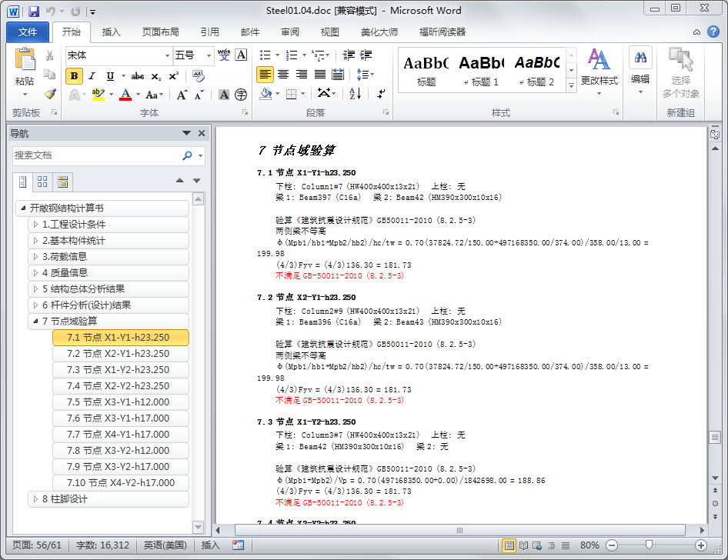Toggle Bold formatting off
728x560 pixels.
point(75,76)
